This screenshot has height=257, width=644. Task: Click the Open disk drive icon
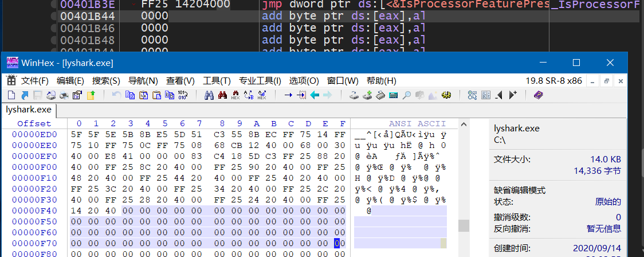pos(354,95)
